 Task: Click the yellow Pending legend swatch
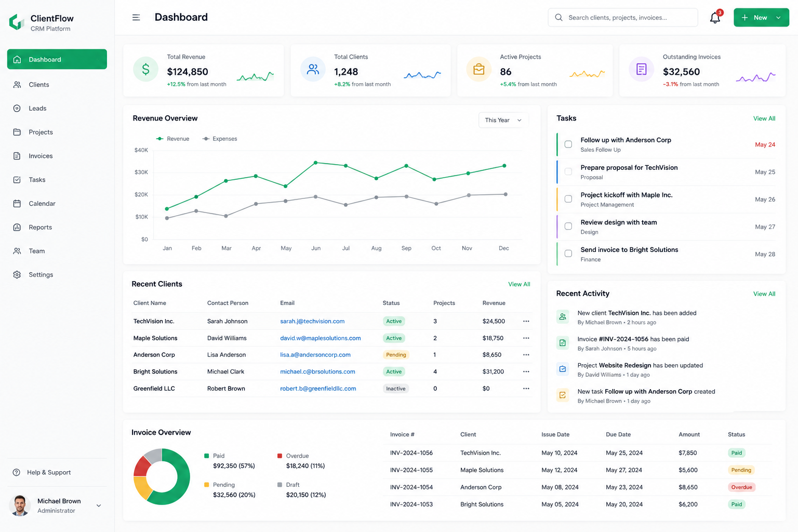207,485
